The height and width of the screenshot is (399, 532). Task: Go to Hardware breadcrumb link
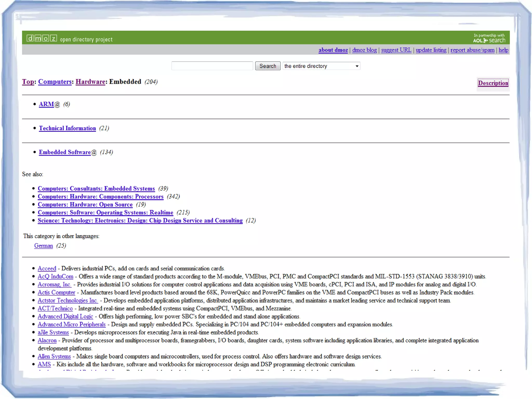(x=90, y=82)
